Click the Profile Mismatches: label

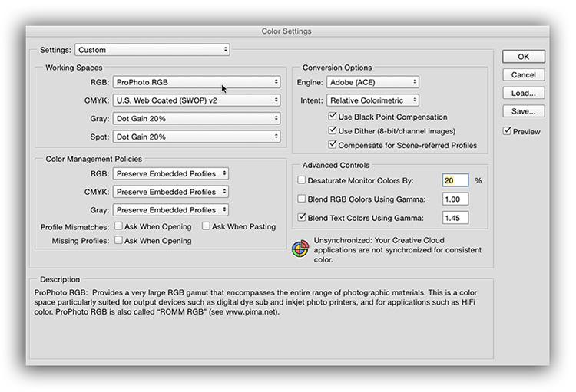coord(74,227)
